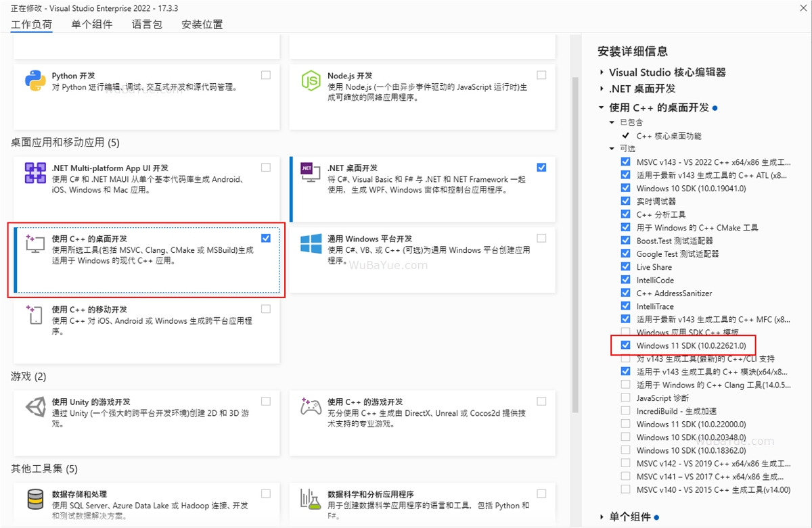Uncheck the IntelliCode option

coord(625,280)
